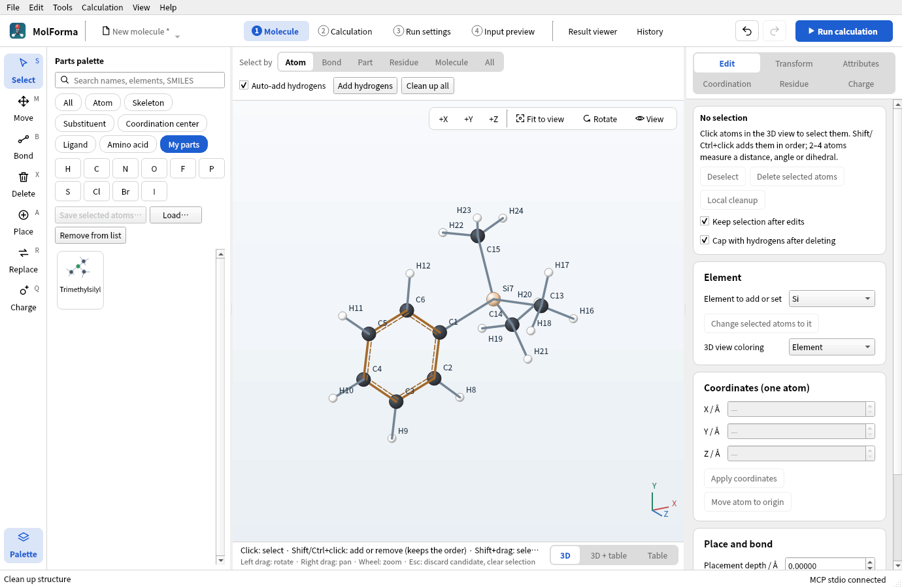Choose the Bond tool
The image size is (902, 588).
click(x=24, y=146)
